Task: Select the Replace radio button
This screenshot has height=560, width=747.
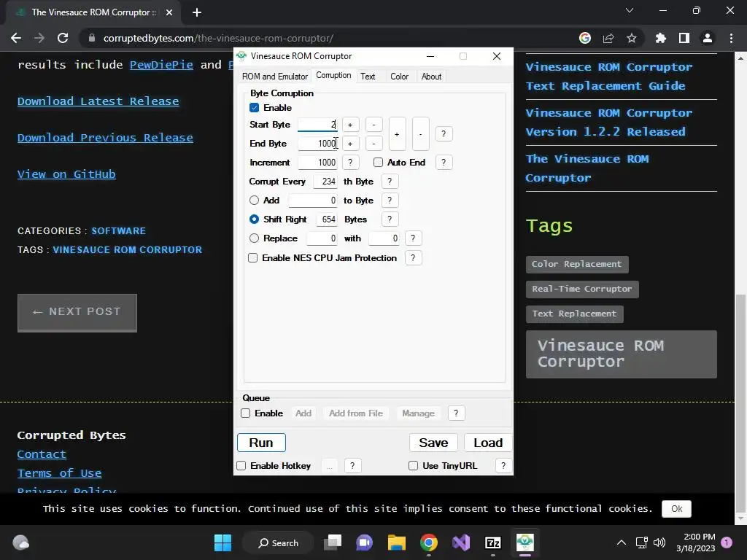Action: coord(255,238)
